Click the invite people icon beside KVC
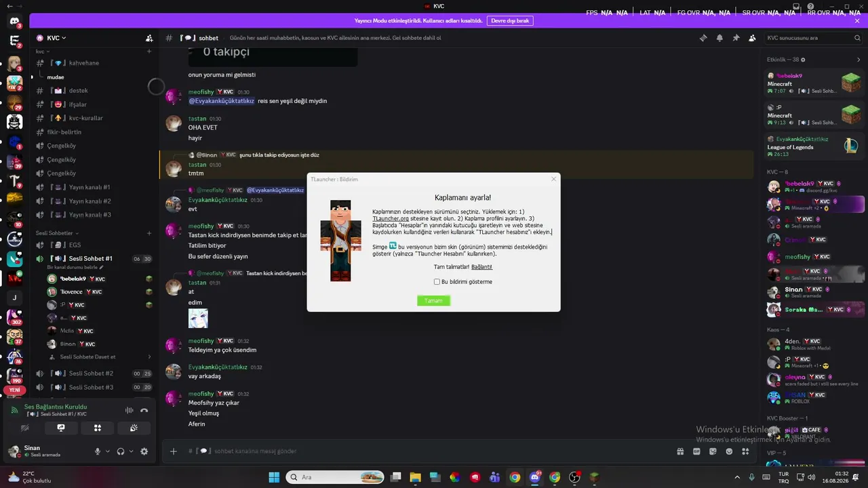 coord(149,38)
